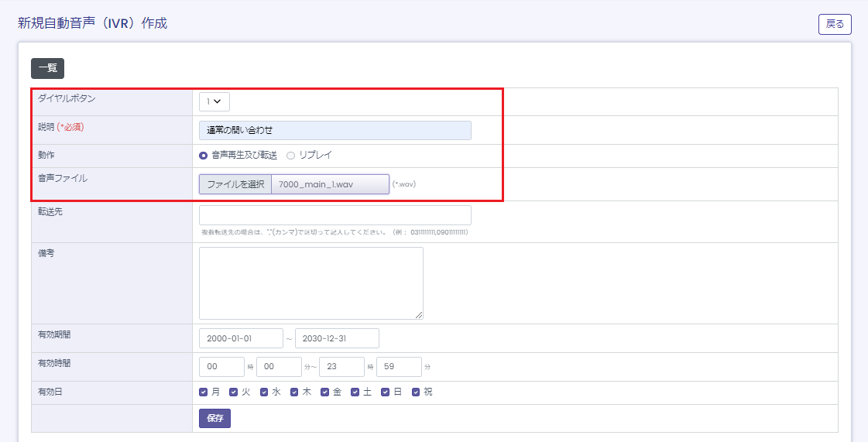Click the 説明 description text field
Viewport: 868px width, 442px height.
[335, 130]
